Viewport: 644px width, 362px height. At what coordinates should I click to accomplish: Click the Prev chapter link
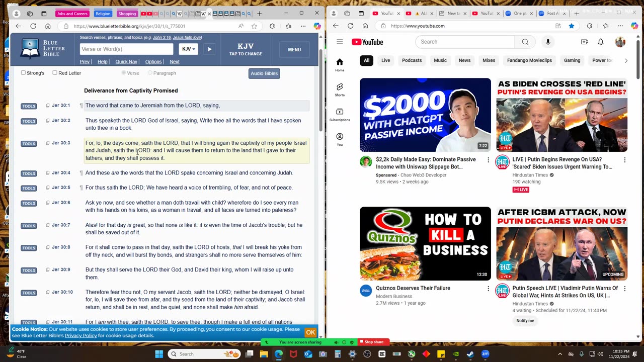[x=85, y=62]
